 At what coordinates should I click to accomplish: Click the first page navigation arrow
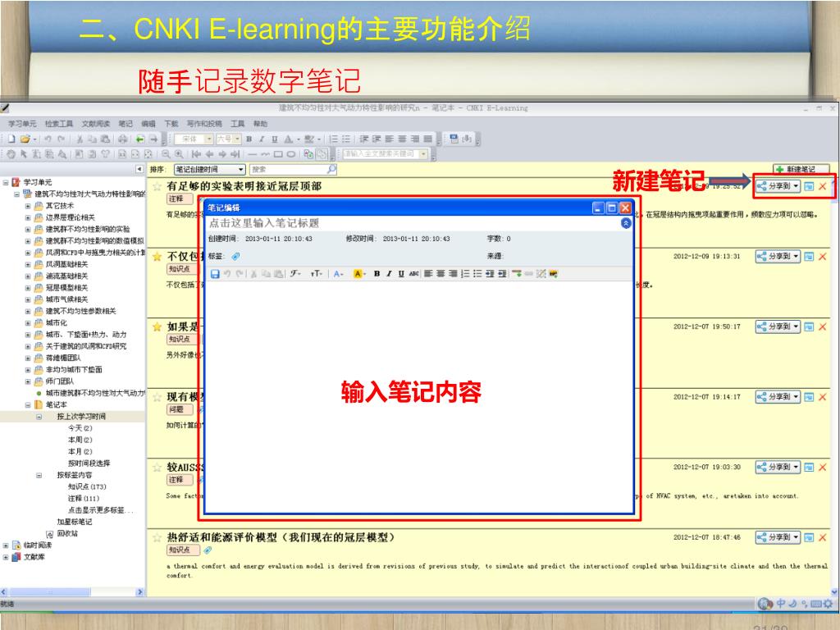tap(197, 154)
